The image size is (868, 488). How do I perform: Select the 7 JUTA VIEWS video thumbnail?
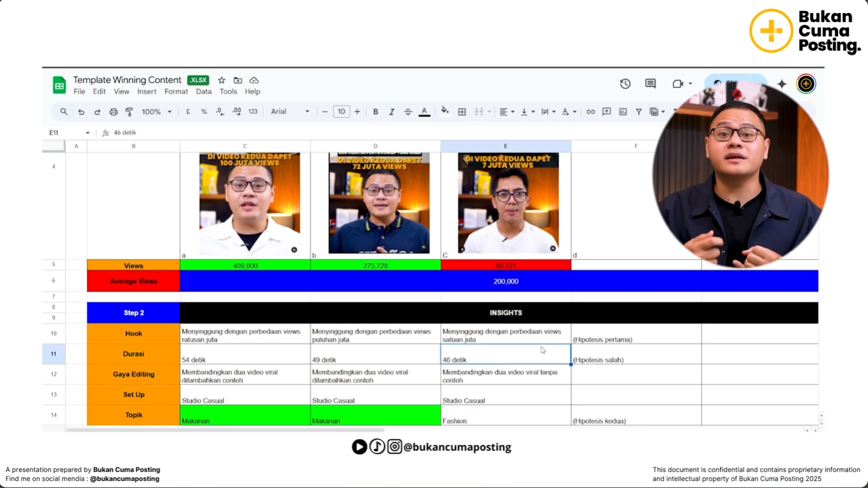coord(509,203)
